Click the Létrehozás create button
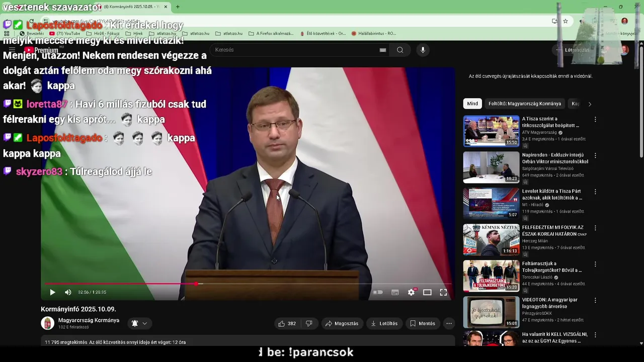The width and height of the screenshot is (644, 362). (x=573, y=50)
